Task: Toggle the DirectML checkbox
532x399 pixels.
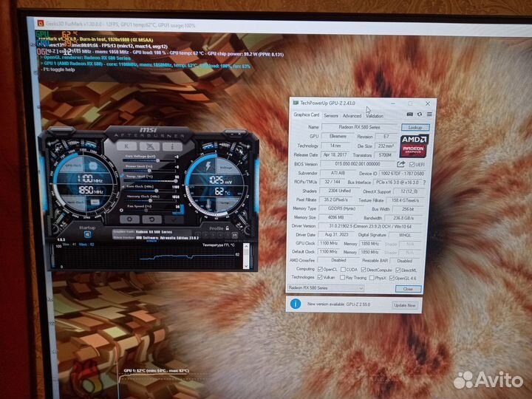Action: click(x=398, y=270)
